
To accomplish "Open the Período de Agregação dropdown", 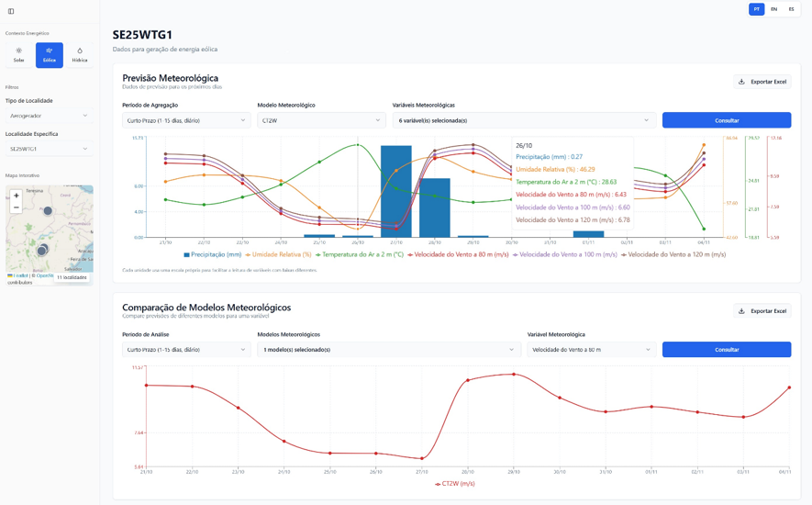I will [x=186, y=120].
